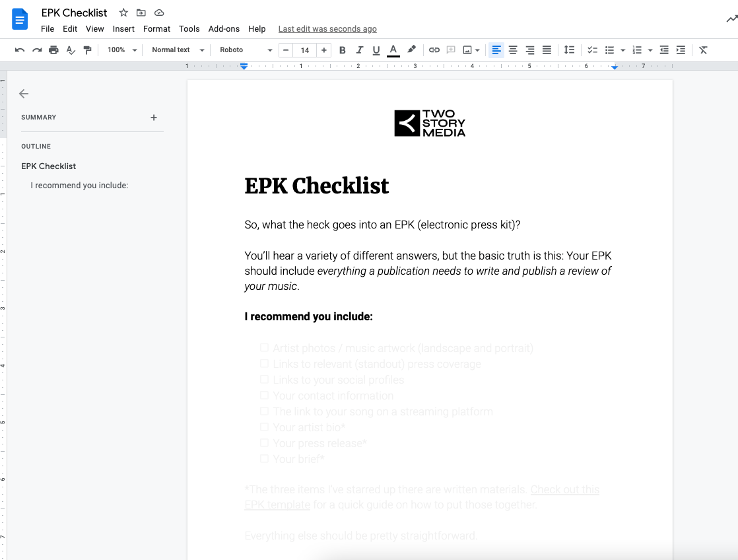Open the text color picker
The width and height of the screenshot is (738, 560).
tap(393, 50)
